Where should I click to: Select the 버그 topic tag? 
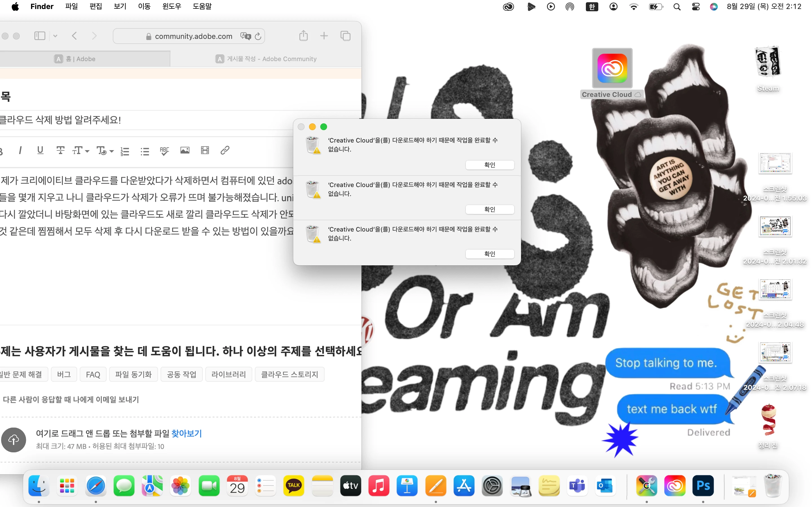pyautogui.click(x=64, y=375)
